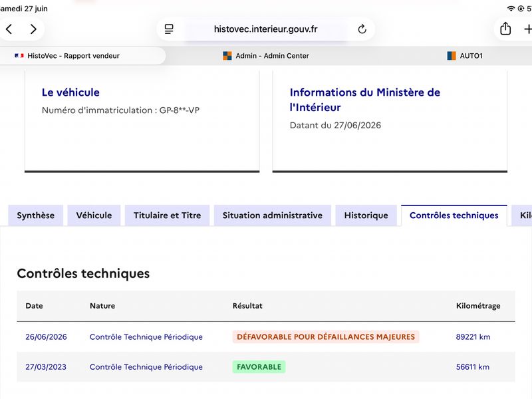The height and width of the screenshot is (399, 532).
Task: Tap the date in the status bar
Action: (24, 9)
